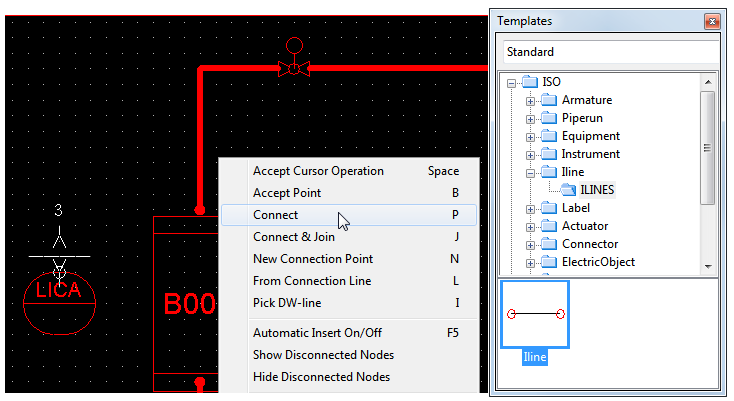Image resolution: width=734 pixels, height=401 pixels.
Task: Click the ISO root folder icon
Action: point(530,82)
